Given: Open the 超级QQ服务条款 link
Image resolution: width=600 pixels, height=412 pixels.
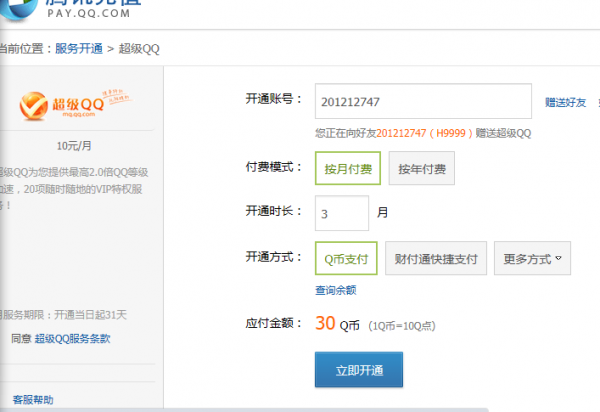Looking at the screenshot, I should pyautogui.click(x=72, y=339).
